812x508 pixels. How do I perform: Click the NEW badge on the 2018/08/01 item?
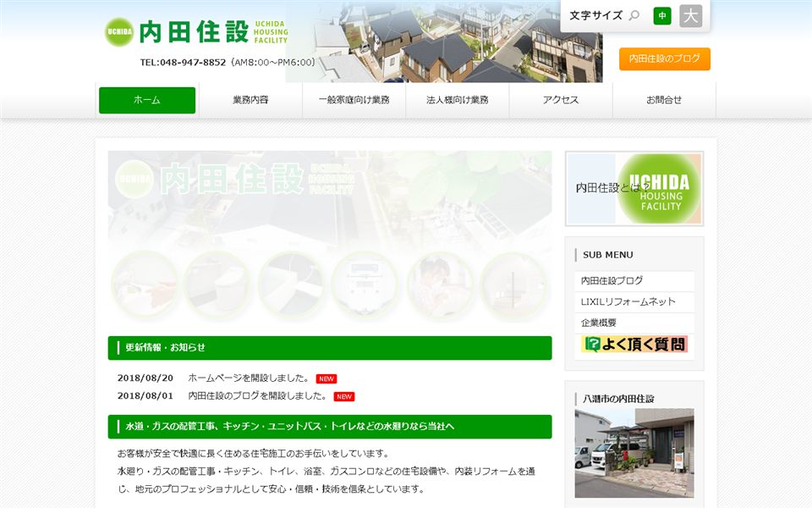point(344,396)
